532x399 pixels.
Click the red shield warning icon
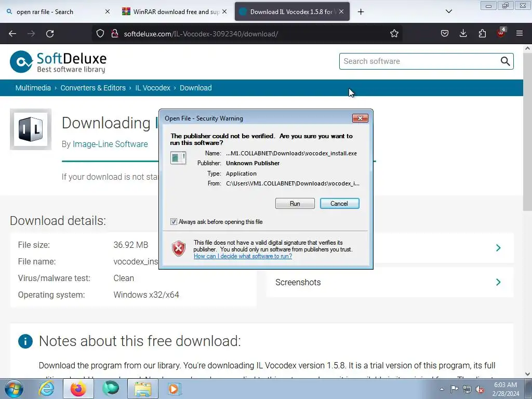(x=179, y=249)
